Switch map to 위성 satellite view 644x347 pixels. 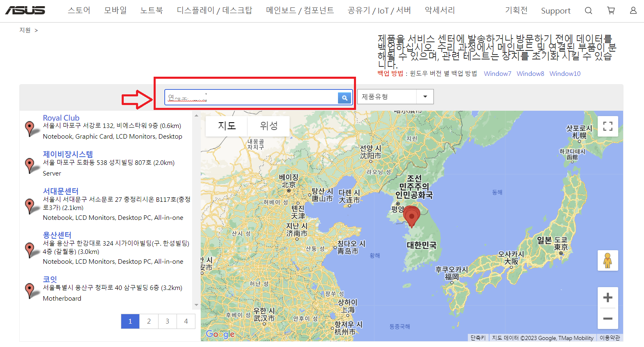click(x=269, y=126)
